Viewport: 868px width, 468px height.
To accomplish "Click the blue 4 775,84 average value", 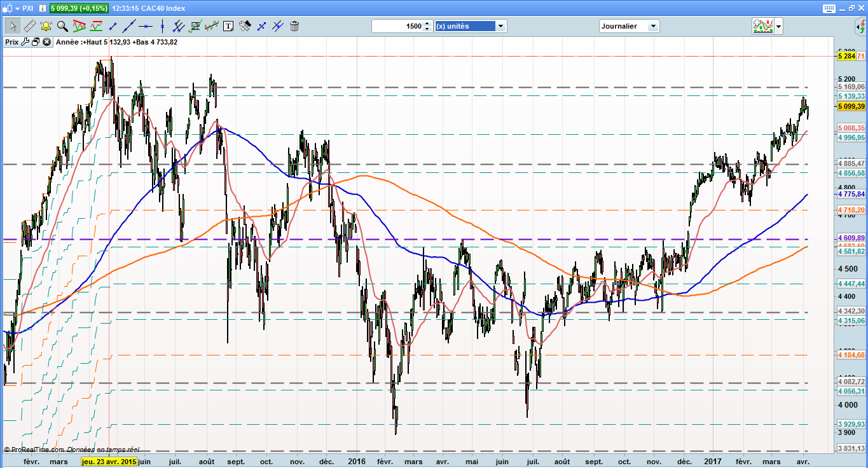I will click(851, 194).
